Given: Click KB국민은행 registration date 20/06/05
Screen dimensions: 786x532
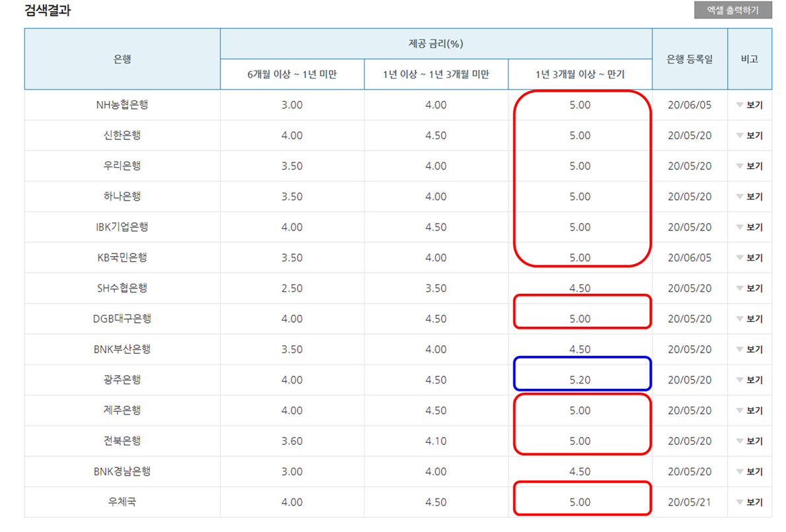Looking at the screenshot, I should [x=690, y=257].
